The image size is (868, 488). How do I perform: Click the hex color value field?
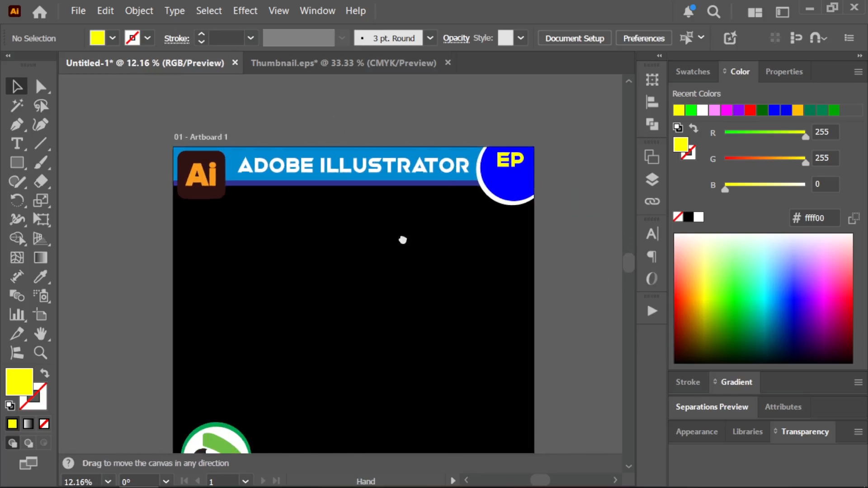point(821,218)
